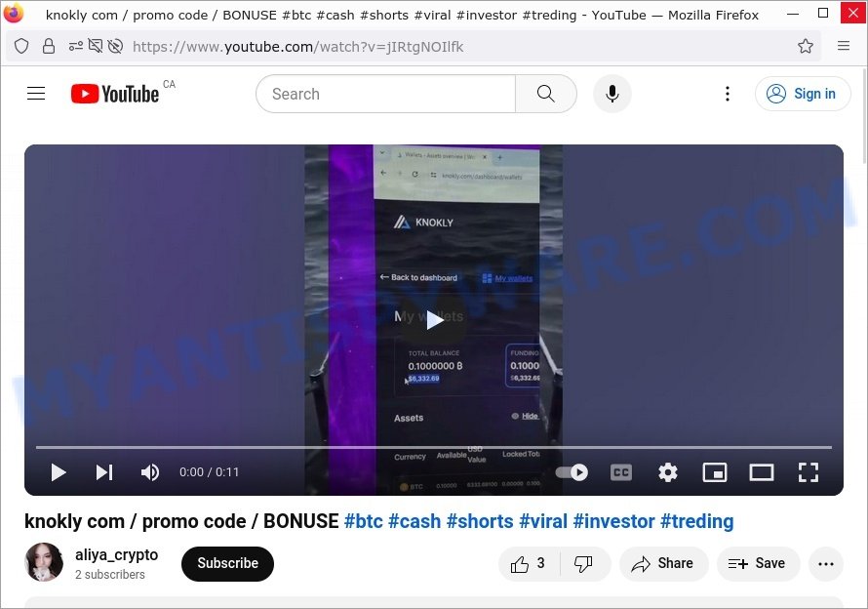
Task: Save the video to a playlist
Action: tap(758, 564)
